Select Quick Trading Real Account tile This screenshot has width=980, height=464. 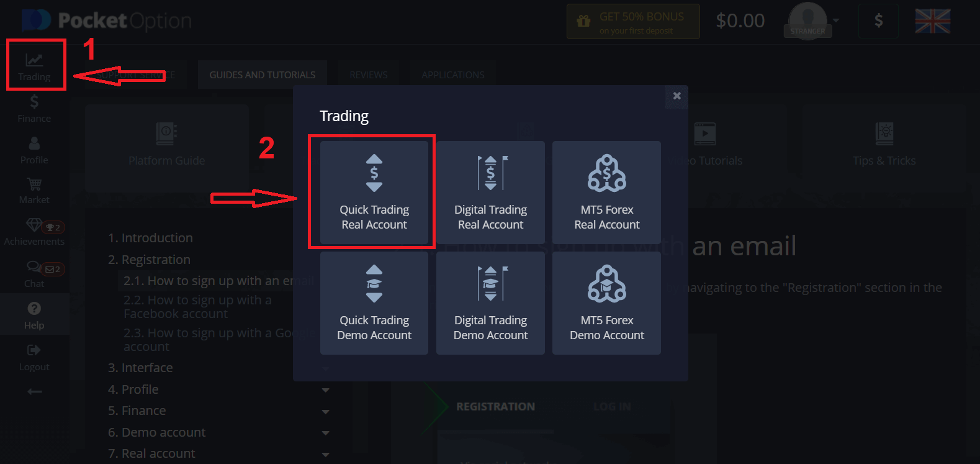(x=374, y=192)
